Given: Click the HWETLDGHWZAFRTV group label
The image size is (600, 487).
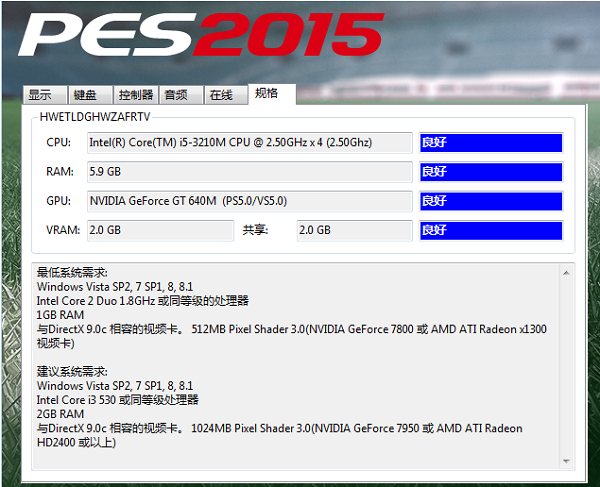Looking at the screenshot, I should coord(95,117).
